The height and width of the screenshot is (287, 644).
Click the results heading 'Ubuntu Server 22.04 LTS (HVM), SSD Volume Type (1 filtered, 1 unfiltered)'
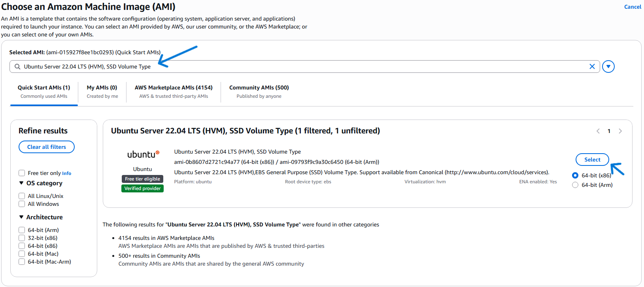246,131
